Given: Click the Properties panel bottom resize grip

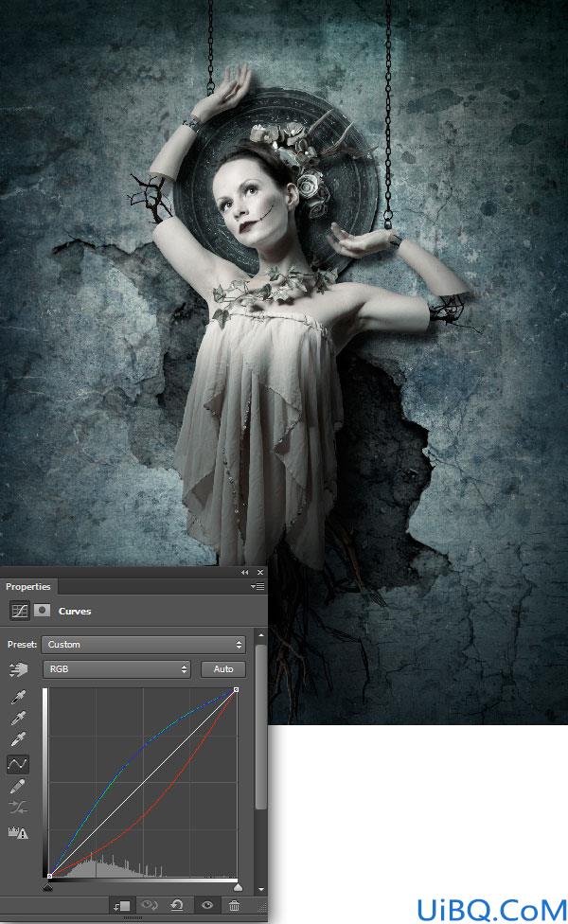Looking at the screenshot, I should [x=133, y=918].
